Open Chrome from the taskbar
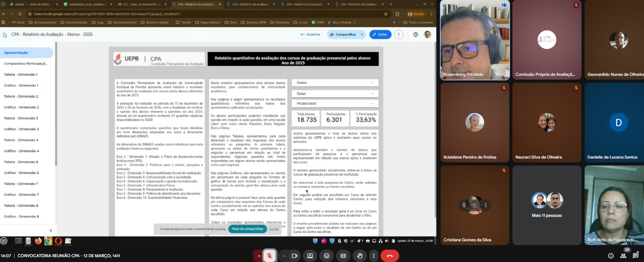Image resolution: width=644 pixels, height=262 pixels. (x=48, y=241)
